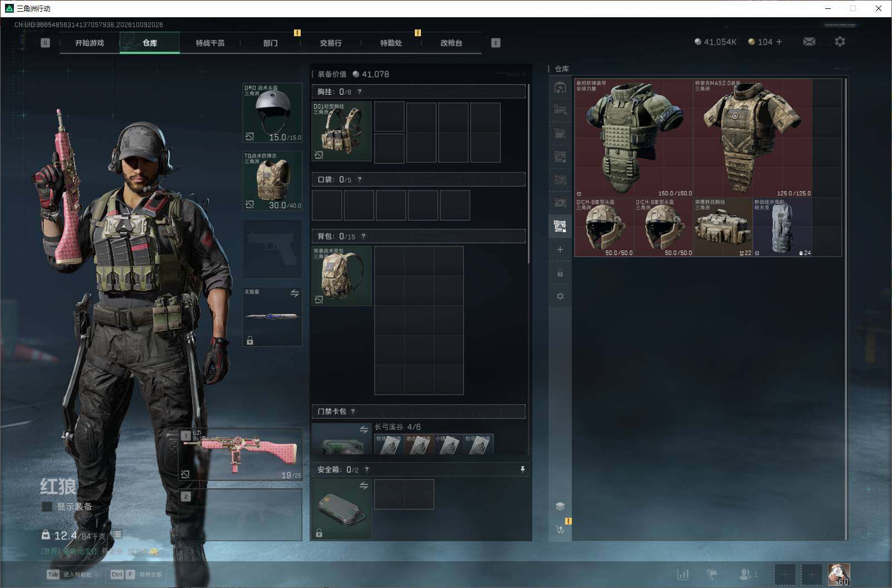
Task: Open the cart sell icon with alert badge
Action: pyautogui.click(x=561, y=529)
